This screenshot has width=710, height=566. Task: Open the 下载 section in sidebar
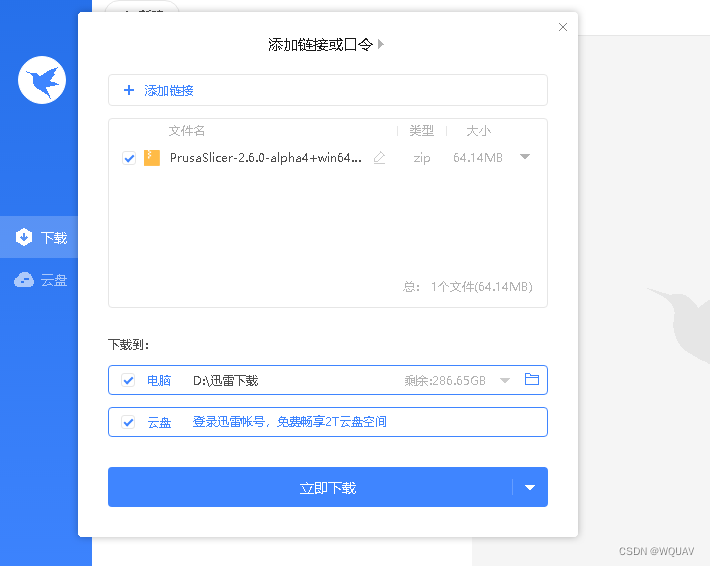(x=39, y=237)
